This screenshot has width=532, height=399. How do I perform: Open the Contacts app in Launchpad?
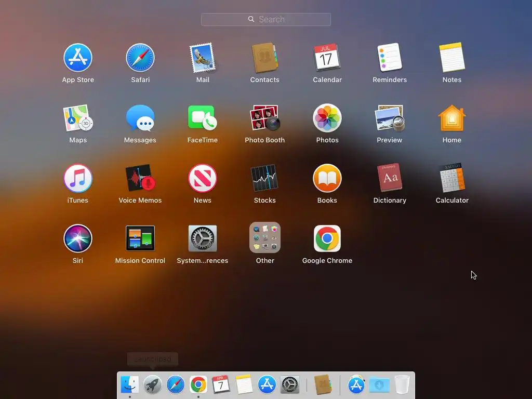[x=264, y=58]
